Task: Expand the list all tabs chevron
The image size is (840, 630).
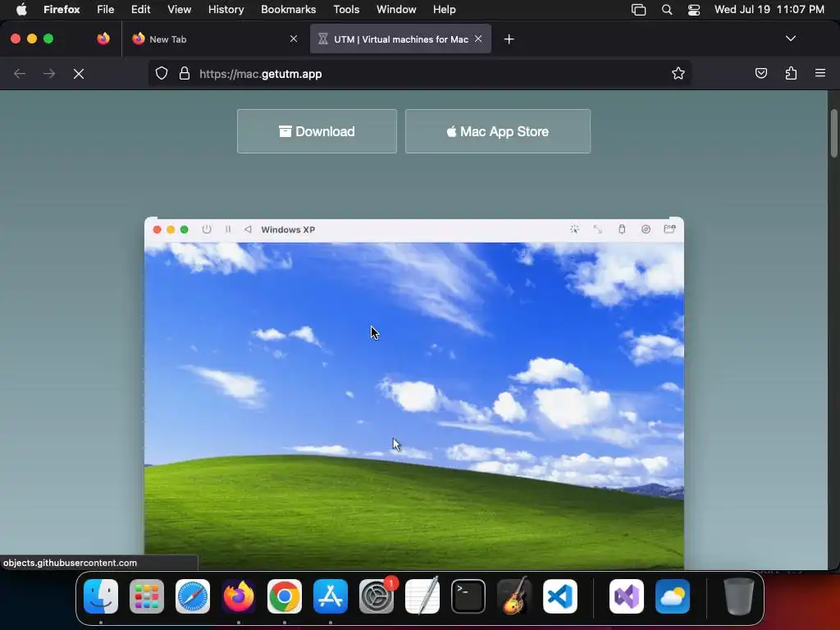Action: pos(791,39)
